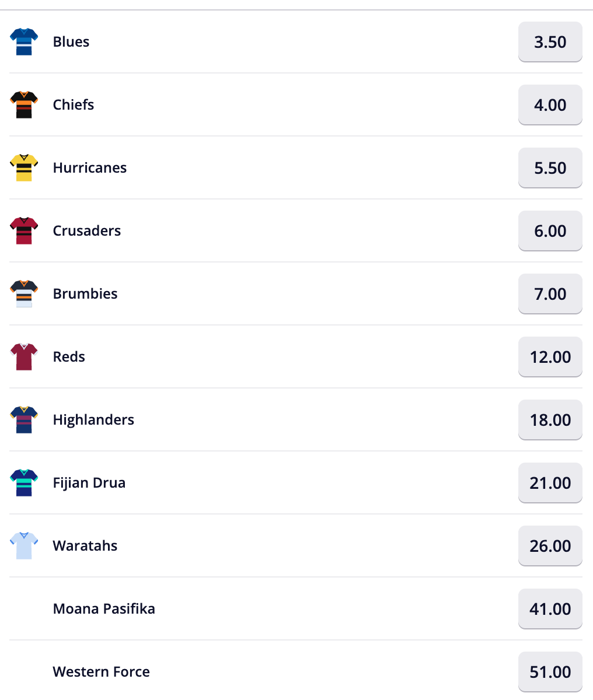Click the Highlanders 18.00 odds button
This screenshot has height=700, width=593.
coord(550,420)
